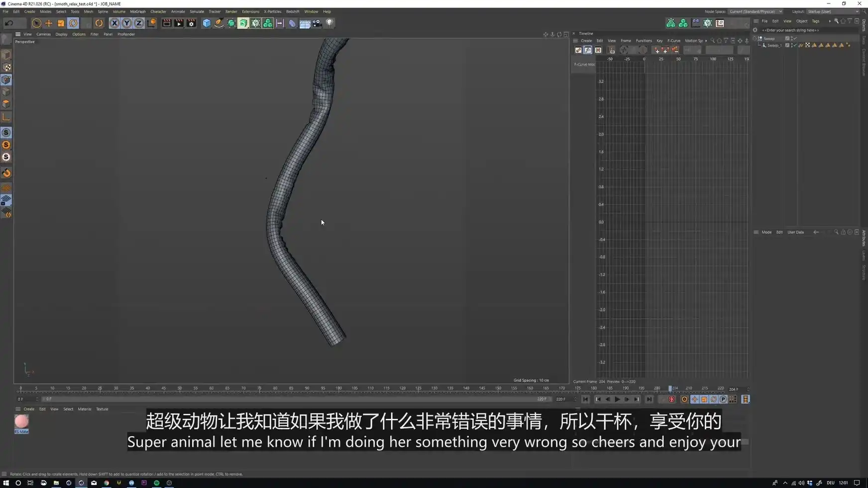Open the MoGraph menu
Screen dimensions: 868x488
(x=138, y=11)
